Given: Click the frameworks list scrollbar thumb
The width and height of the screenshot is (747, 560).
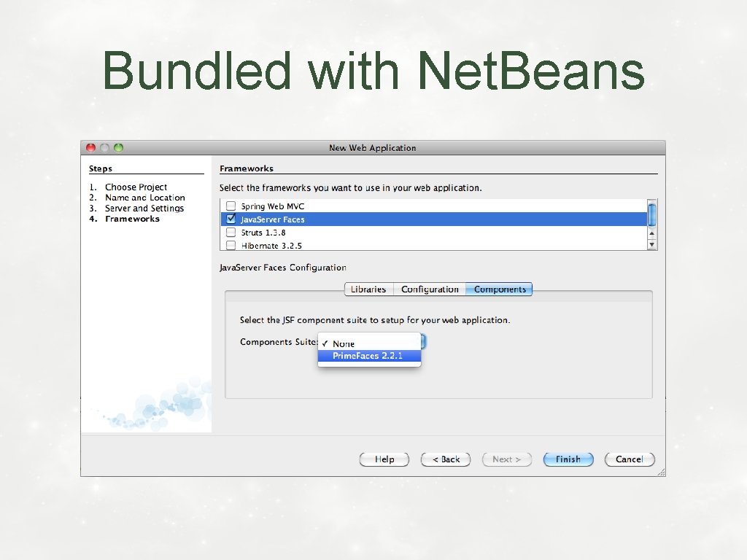Looking at the screenshot, I should (x=651, y=214).
